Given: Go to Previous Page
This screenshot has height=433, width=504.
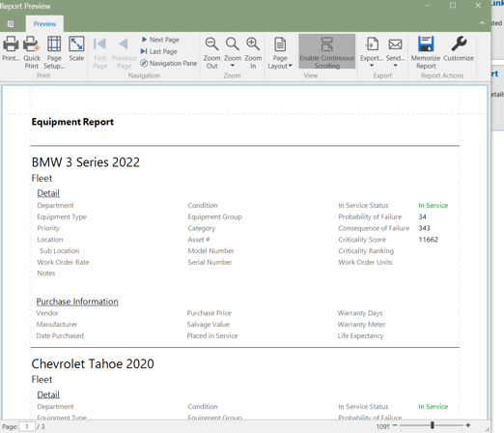Looking at the screenshot, I should (124, 52).
